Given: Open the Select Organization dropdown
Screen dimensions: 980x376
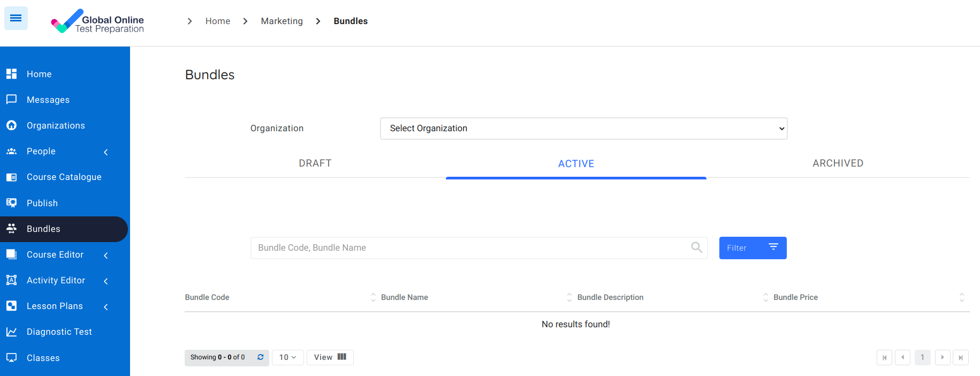Looking at the screenshot, I should coord(583,129).
